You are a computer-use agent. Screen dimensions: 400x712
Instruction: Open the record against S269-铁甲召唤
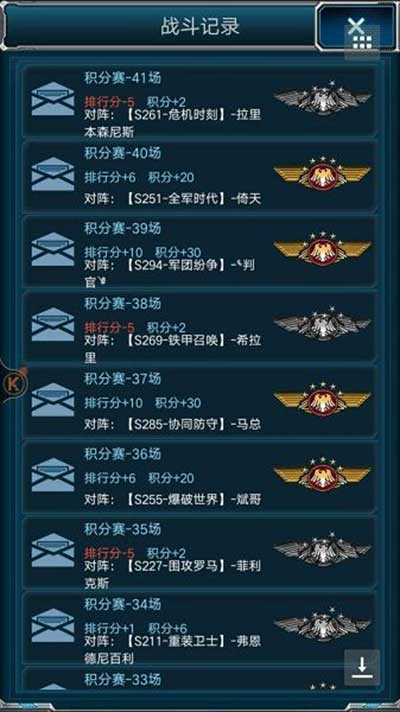200,327
